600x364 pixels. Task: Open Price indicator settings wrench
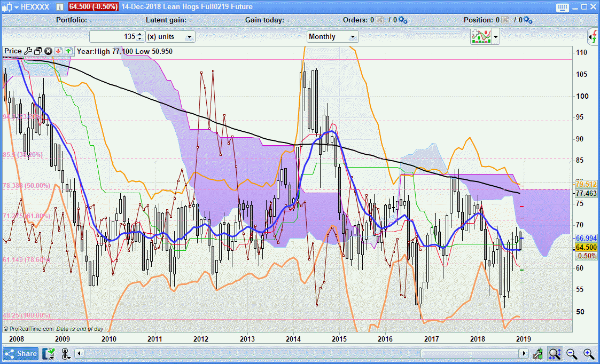point(28,51)
